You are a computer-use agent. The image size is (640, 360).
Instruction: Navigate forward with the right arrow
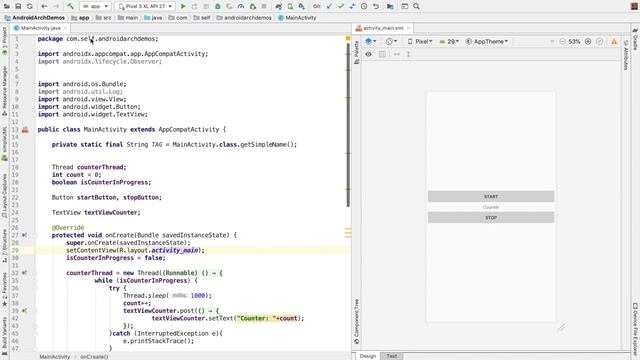coord(56,7)
